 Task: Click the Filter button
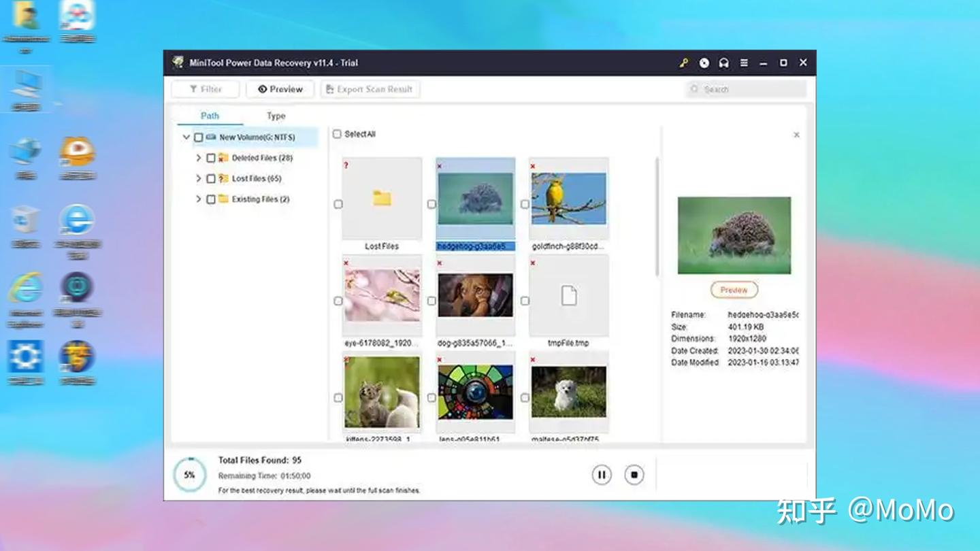206,89
